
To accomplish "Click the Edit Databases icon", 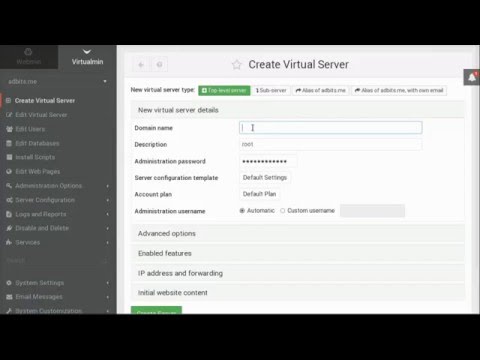I will [9, 143].
